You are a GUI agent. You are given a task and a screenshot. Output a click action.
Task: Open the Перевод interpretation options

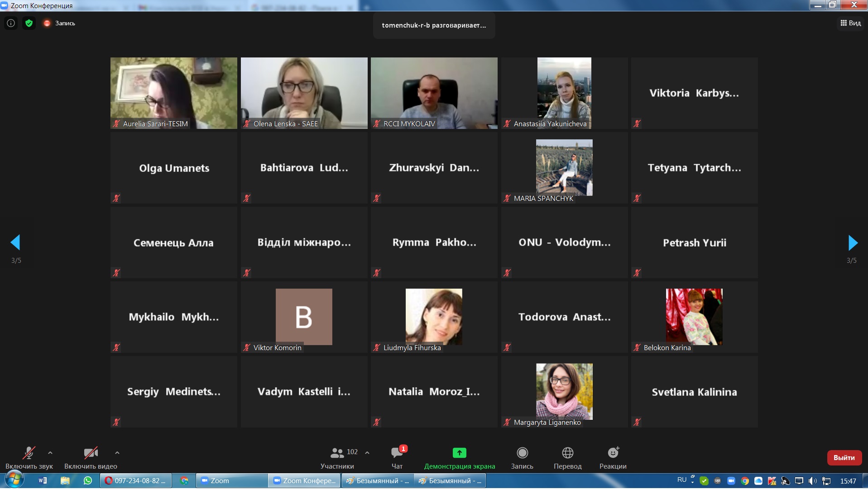click(568, 458)
